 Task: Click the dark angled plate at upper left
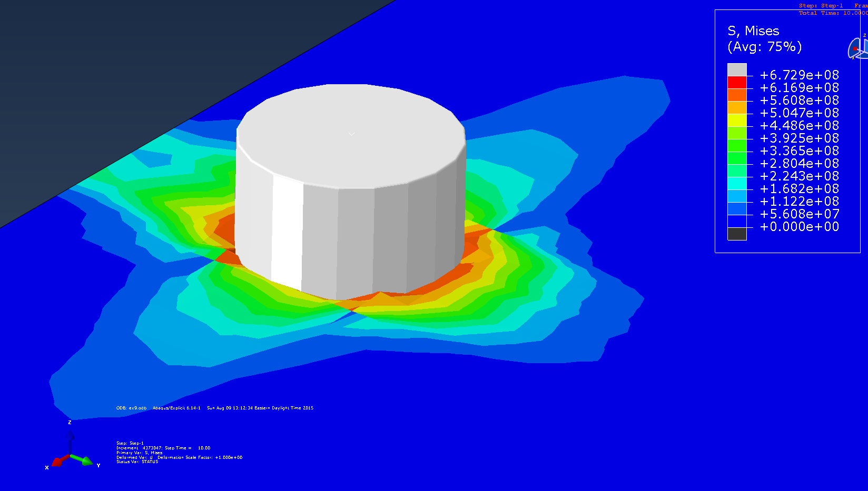coord(132,79)
